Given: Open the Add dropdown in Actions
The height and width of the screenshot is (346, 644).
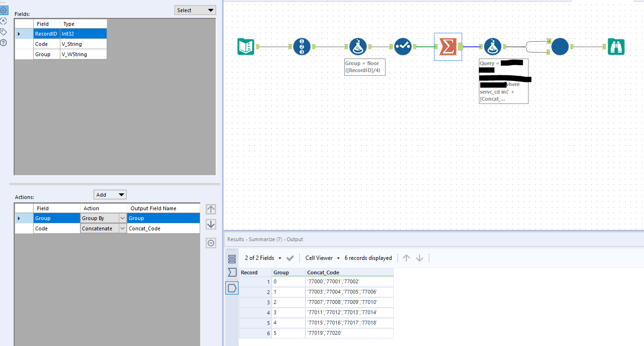Looking at the screenshot, I should 110,195.
